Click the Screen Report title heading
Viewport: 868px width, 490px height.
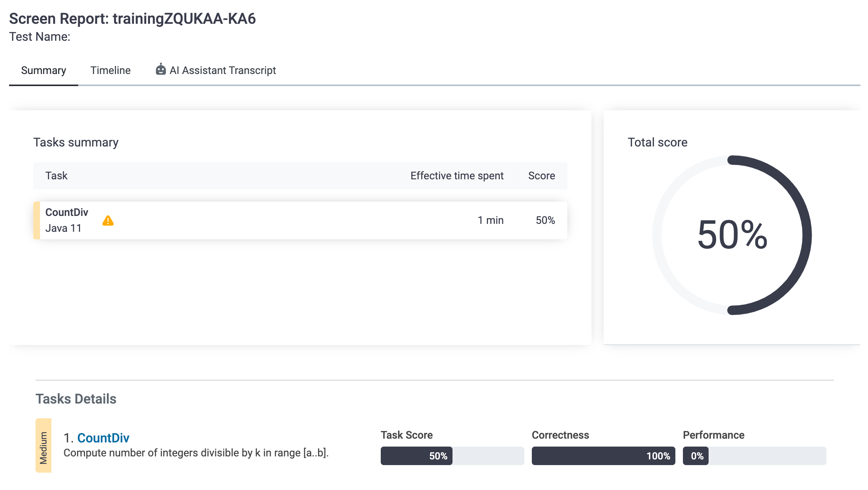tap(132, 19)
